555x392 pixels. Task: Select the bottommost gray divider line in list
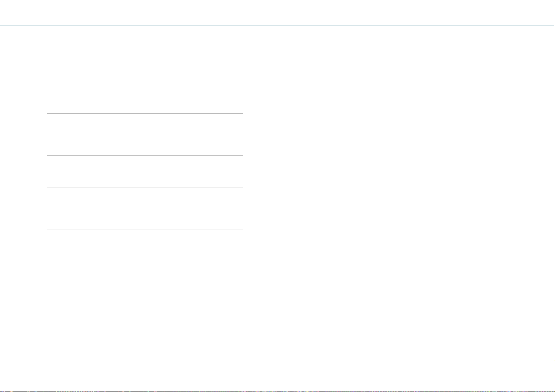click(145, 229)
